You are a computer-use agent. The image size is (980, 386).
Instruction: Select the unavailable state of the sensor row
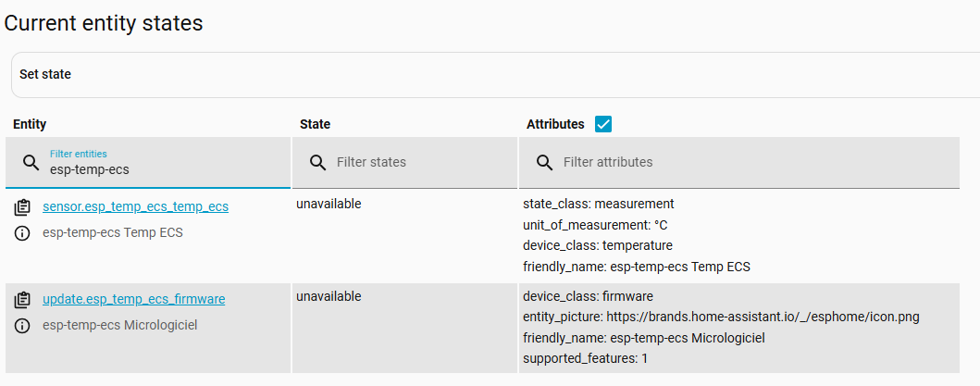tap(329, 204)
